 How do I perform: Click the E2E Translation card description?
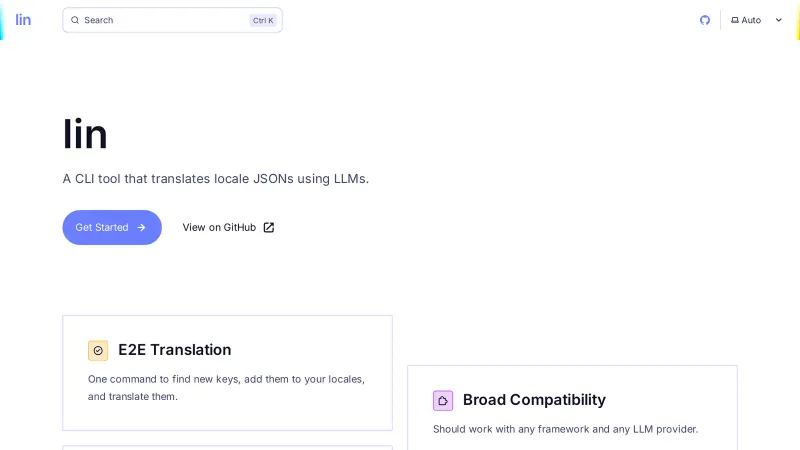(226, 388)
